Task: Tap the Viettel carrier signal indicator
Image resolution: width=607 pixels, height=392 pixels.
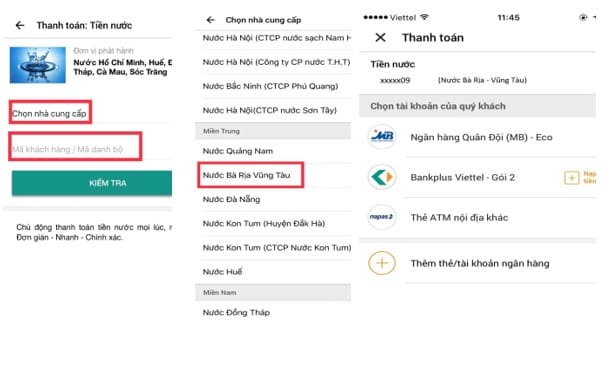Action: click(x=389, y=17)
